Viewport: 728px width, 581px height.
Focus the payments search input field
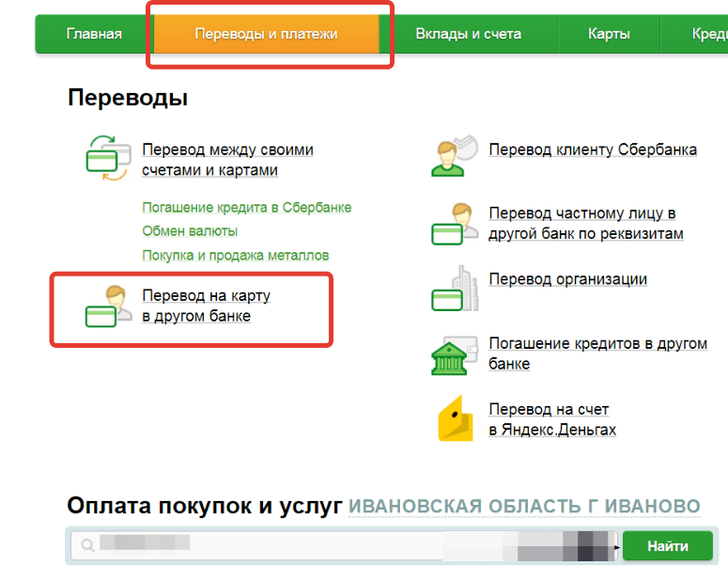pyautogui.click(x=344, y=545)
